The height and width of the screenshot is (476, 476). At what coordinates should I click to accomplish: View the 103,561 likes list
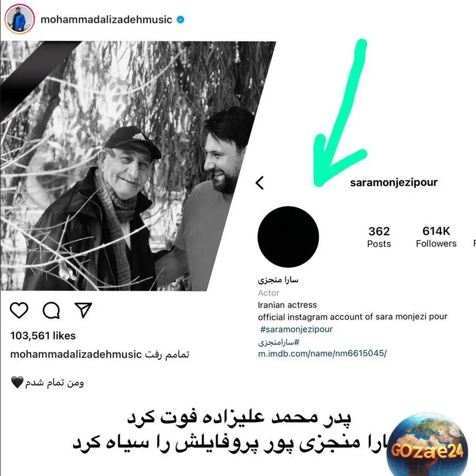click(x=43, y=336)
